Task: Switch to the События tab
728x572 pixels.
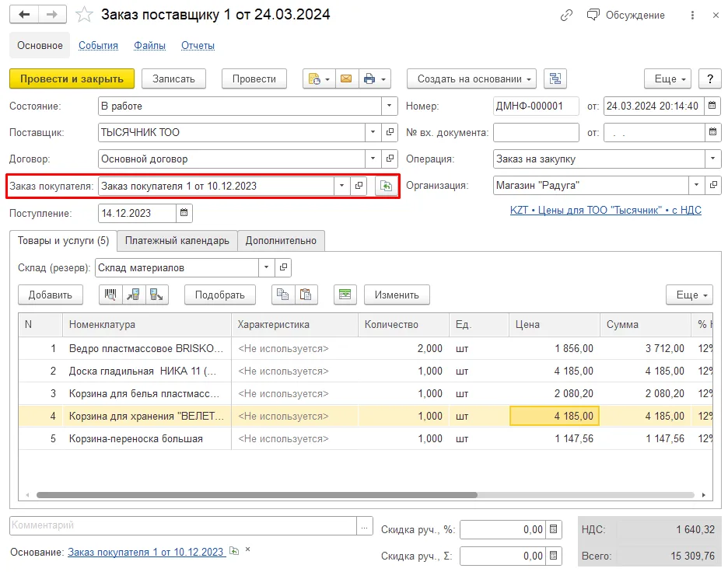Action: tap(98, 45)
